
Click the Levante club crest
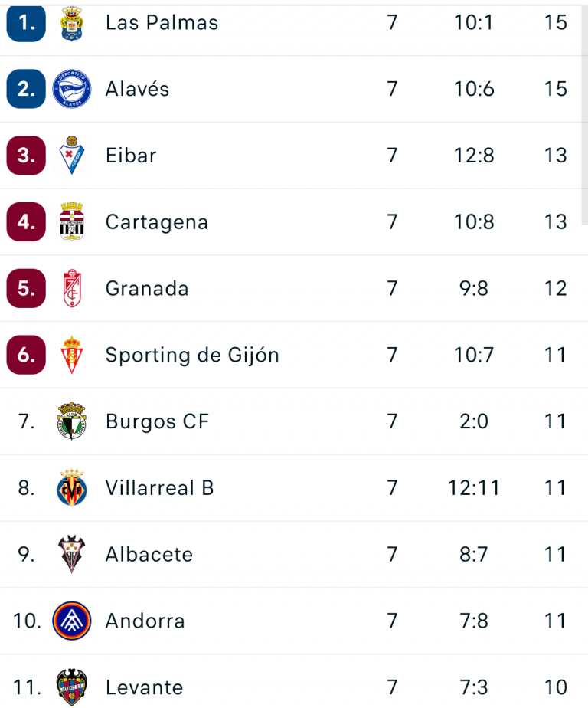point(72,687)
